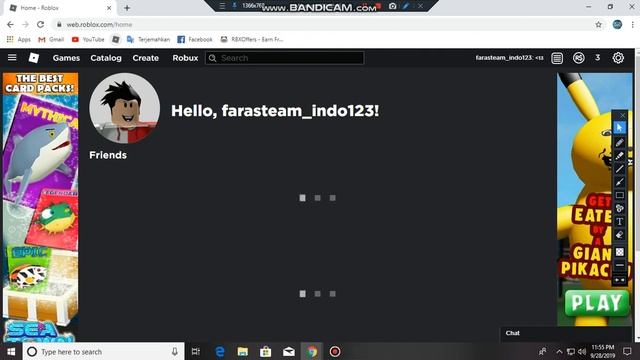Go to the Create page
The width and height of the screenshot is (640, 360).
click(145, 58)
